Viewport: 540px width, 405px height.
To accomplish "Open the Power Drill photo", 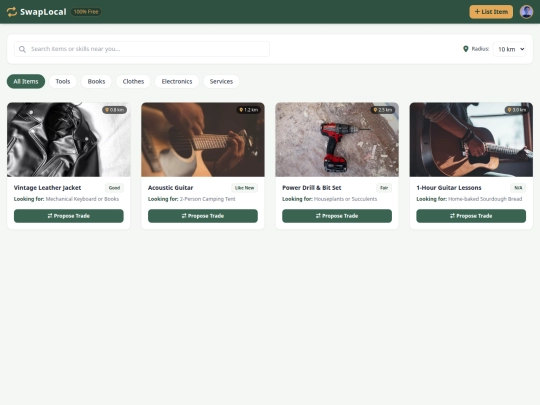I will (337, 139).
